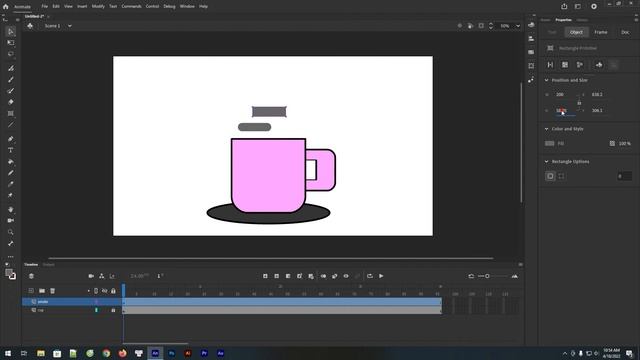Play the timeline animation
Image resolution: width=640 pixels, height=360 pixels.
[x=381, y=276]
